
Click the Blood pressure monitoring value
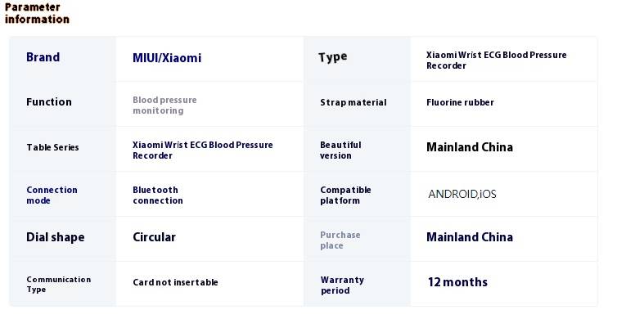point(164,105)
